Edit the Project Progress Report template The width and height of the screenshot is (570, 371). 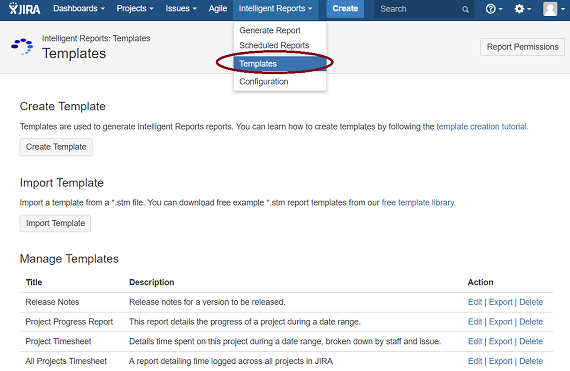[x=475, y=322]
